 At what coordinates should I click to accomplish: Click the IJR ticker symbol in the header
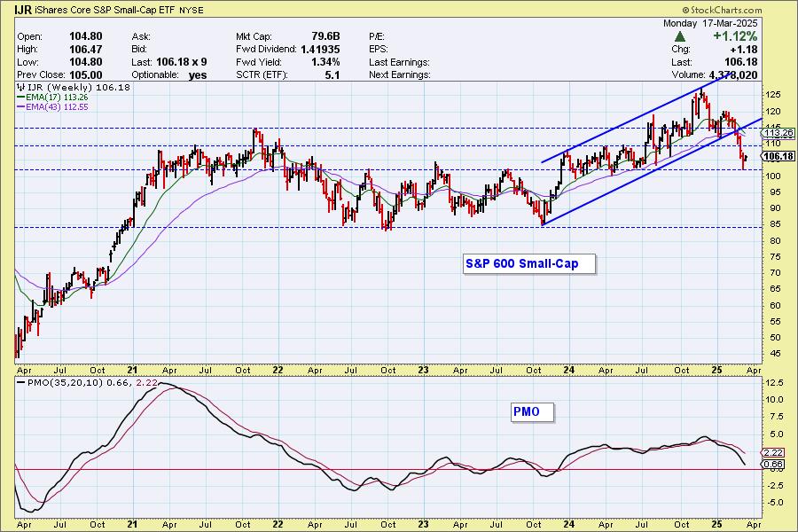click(23, 10)
